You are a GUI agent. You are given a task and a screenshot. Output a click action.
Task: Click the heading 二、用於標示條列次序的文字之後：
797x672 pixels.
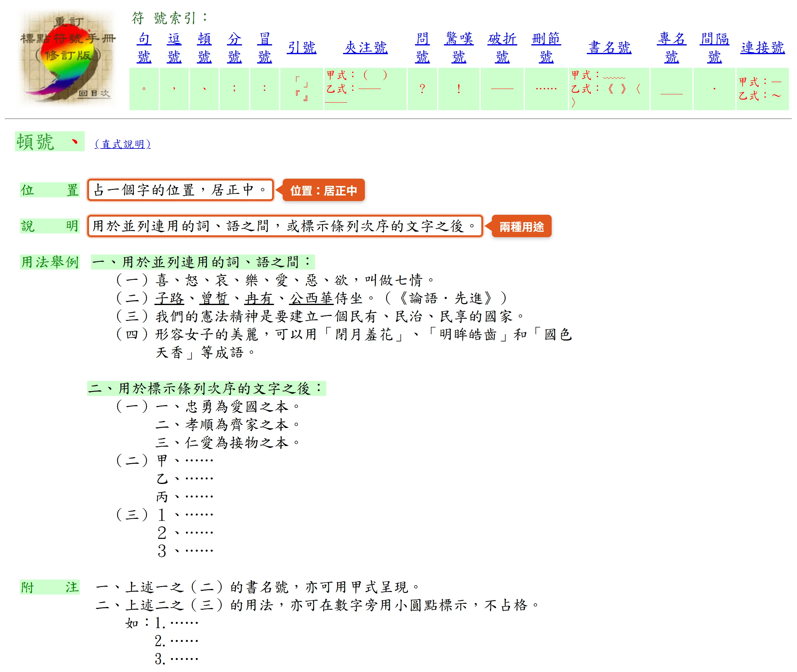[206, 388]
